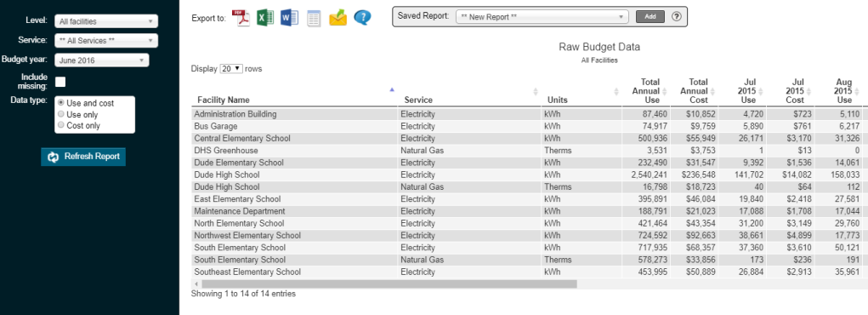Open the Budget year dropdown
Screen dimensions: 868x315
[x=102, y=60]
